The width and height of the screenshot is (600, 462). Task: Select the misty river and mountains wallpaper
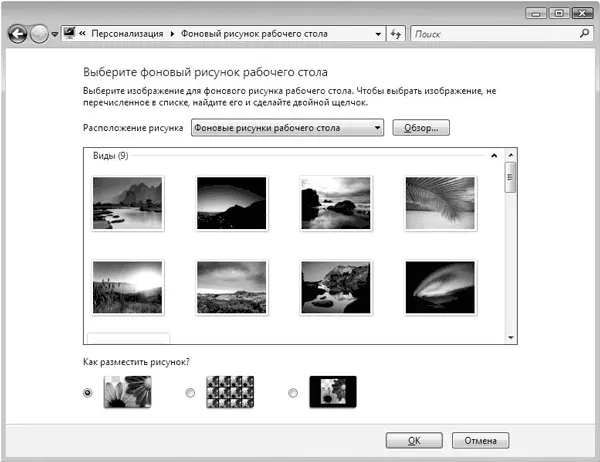(128, 203)
